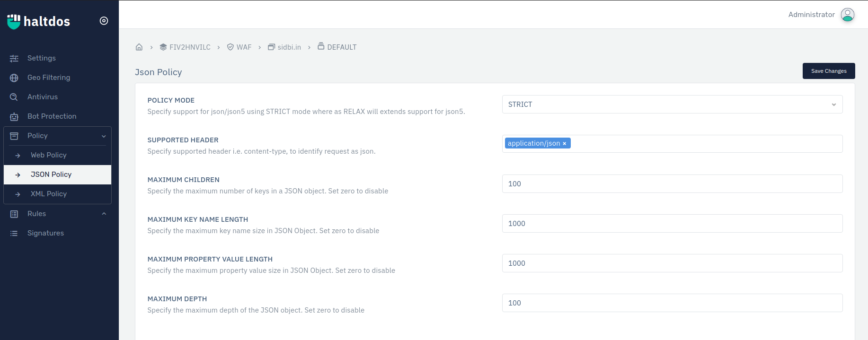Open the FIV2HNVILC breadcrumb link
Viewport: 868px width, 340px height.
tap(190, 47)
